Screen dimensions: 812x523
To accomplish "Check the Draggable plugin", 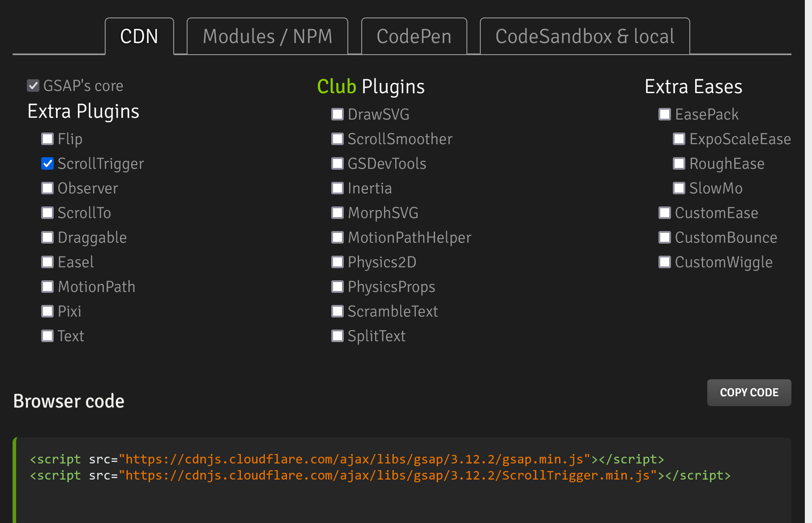I will (x=47, y=237).
